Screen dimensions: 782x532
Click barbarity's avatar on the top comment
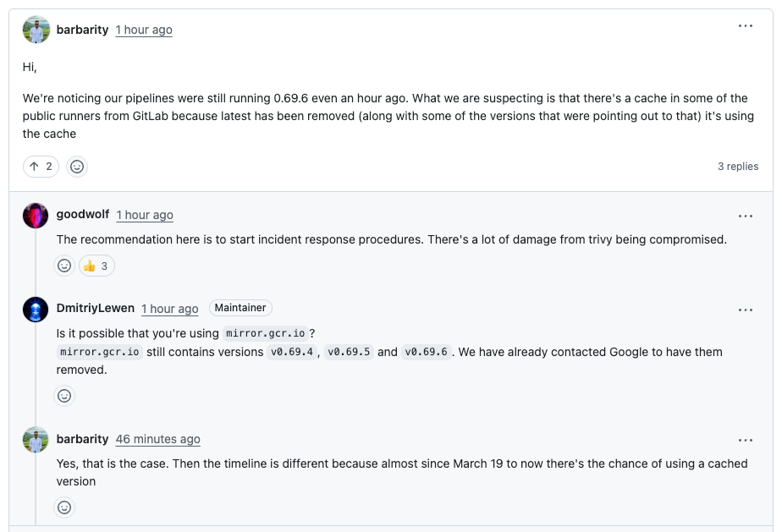click(36, 30)
